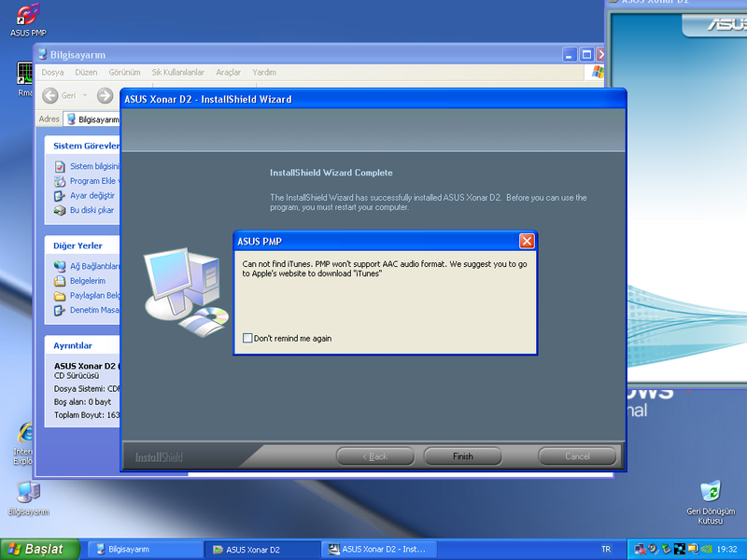Click the Bilgisayarım address bar field

coord(93,119)
